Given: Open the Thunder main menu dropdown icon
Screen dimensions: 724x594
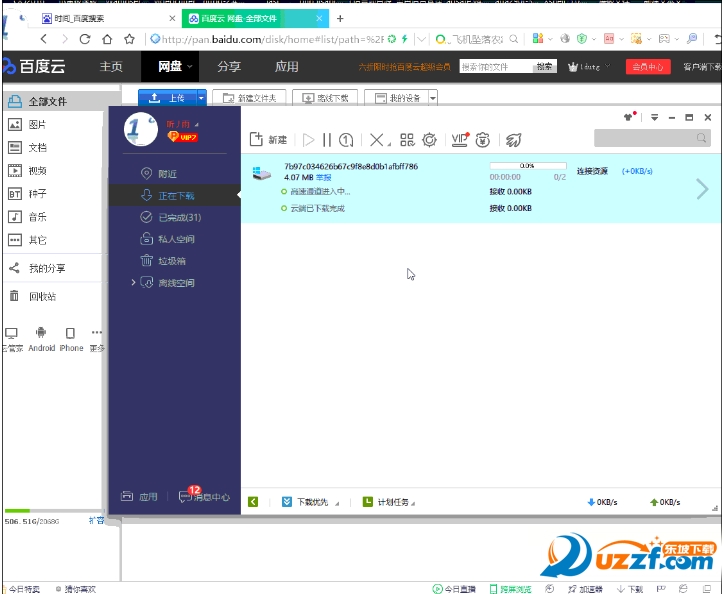Looking at the screenshot, I should [x=654, y=117].
